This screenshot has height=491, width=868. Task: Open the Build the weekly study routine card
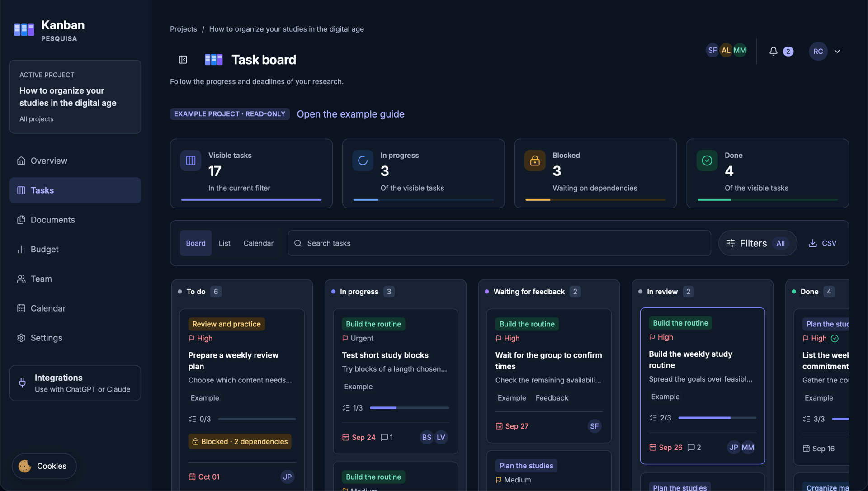703,386
